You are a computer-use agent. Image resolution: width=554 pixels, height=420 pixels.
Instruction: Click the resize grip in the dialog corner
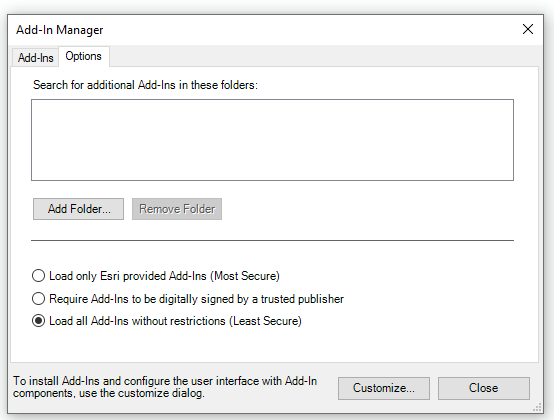tap(537, 408)
